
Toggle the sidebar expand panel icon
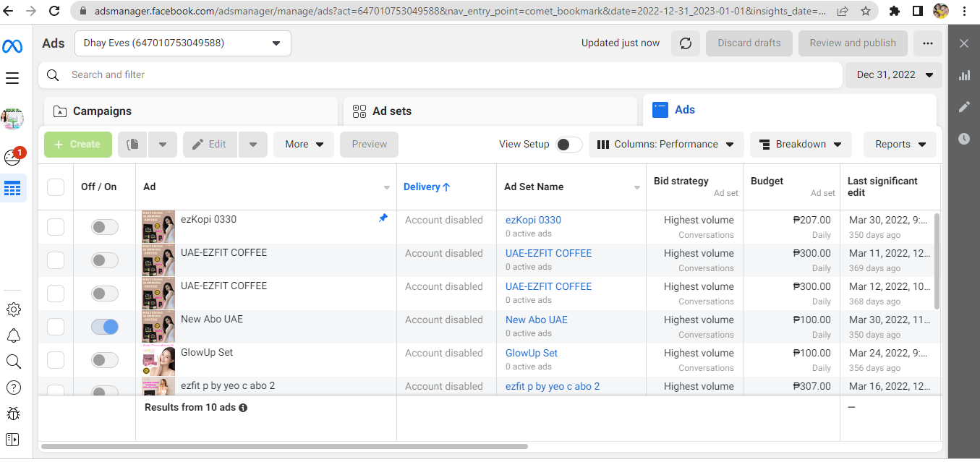[x=12, y=440]
